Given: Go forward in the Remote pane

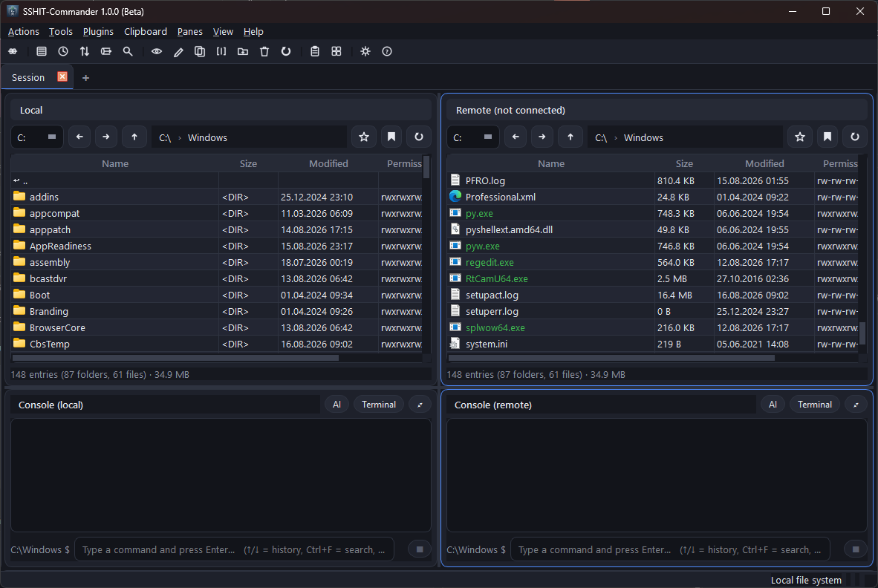Looking at the screenshot, I should coord(542,137).
